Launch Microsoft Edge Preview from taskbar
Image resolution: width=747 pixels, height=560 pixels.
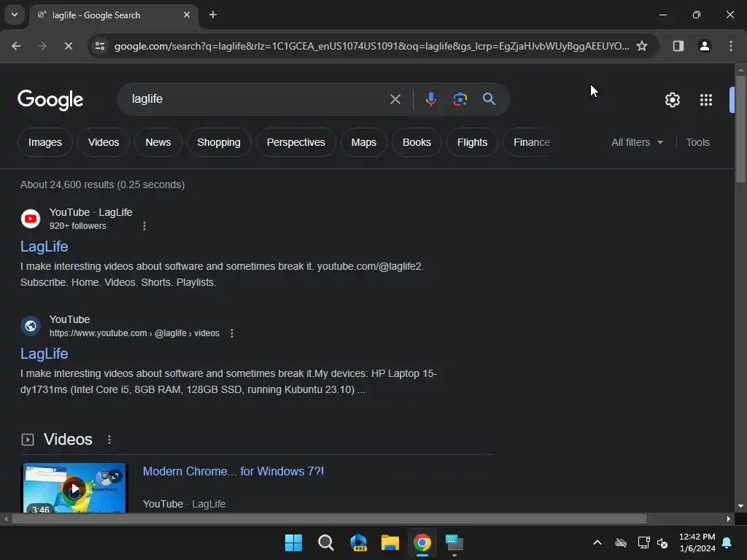(x=358, y=542)
